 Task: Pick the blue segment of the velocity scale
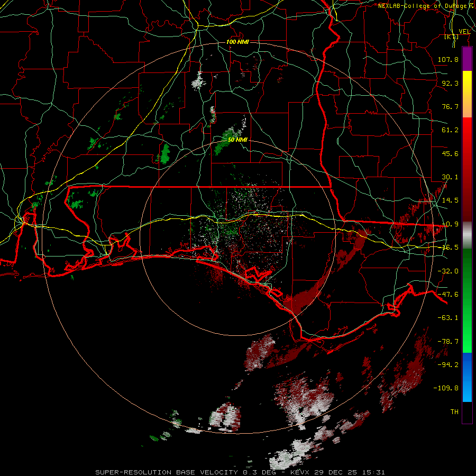click(467, 377)
